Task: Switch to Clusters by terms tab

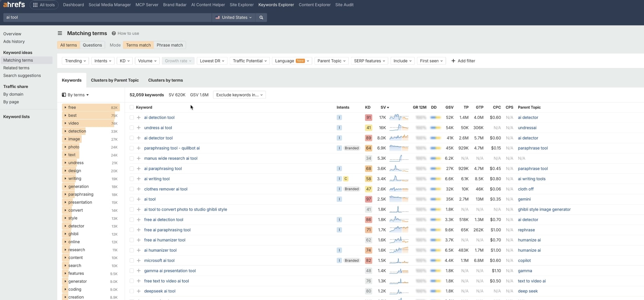Action: pyautogui.click(x=165, y=80)
